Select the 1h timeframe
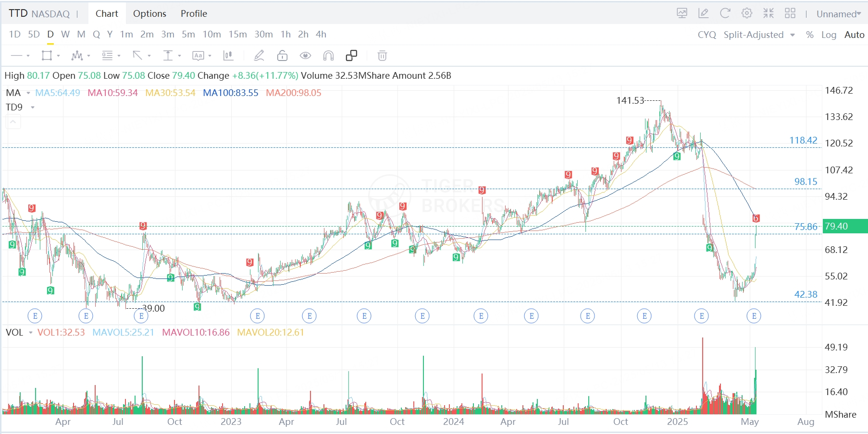868x434 pixels. (285, 34)
